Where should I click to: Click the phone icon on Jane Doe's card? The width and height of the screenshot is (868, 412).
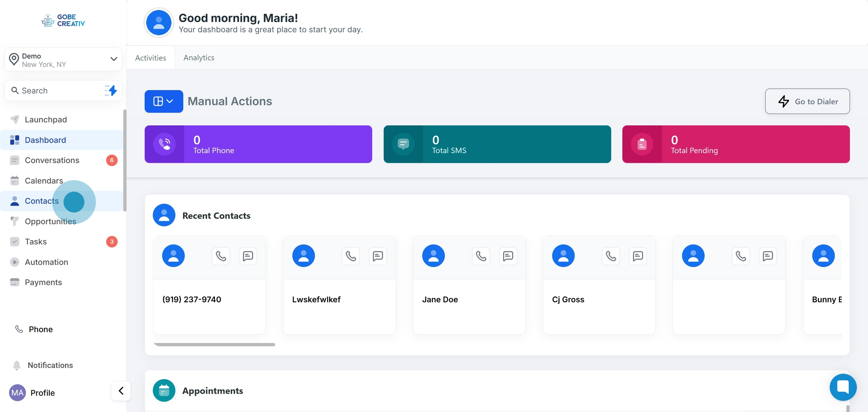pos(480,256)
